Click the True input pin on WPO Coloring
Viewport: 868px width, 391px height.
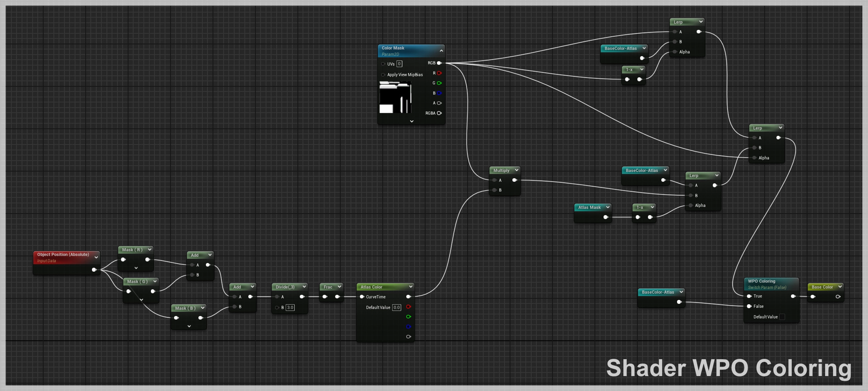point(749,296)
